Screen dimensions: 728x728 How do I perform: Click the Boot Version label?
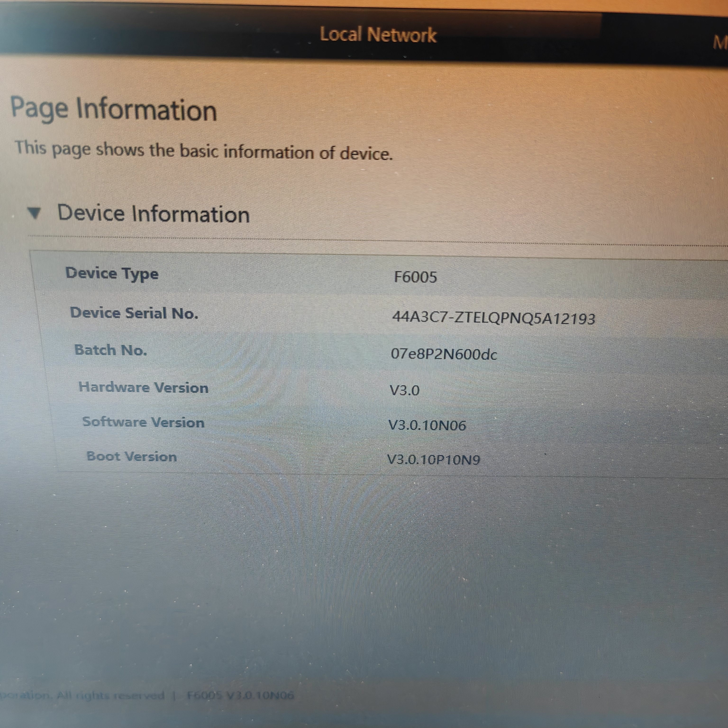point(132,456)
